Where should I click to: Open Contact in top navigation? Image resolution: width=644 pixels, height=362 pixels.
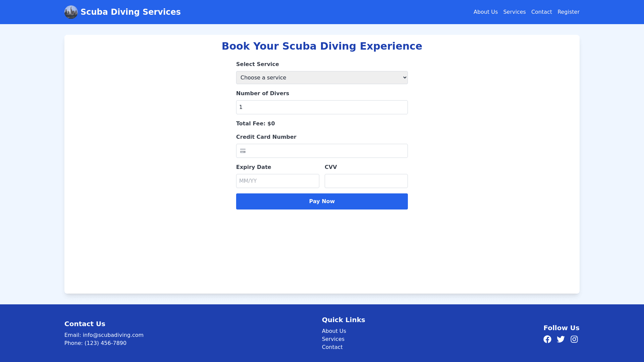click(541, 12)
